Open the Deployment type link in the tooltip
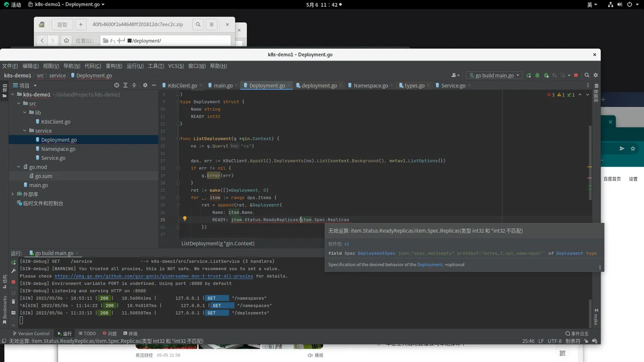Viewport: 644px width, 362px height. (569, 253)
